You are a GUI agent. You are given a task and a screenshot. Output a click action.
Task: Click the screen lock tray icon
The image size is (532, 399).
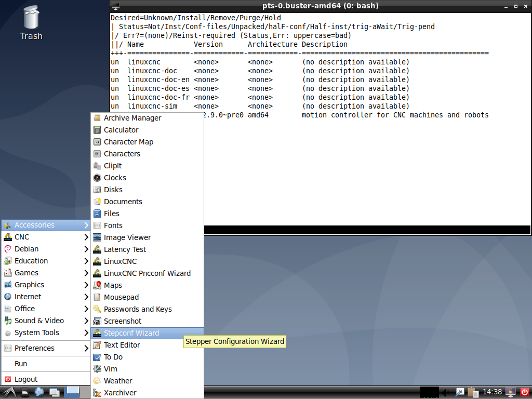click(x=510, y=393)
